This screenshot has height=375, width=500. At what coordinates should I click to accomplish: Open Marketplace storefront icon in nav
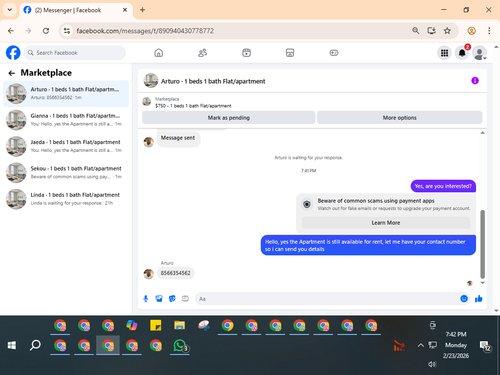click(290, 53)
